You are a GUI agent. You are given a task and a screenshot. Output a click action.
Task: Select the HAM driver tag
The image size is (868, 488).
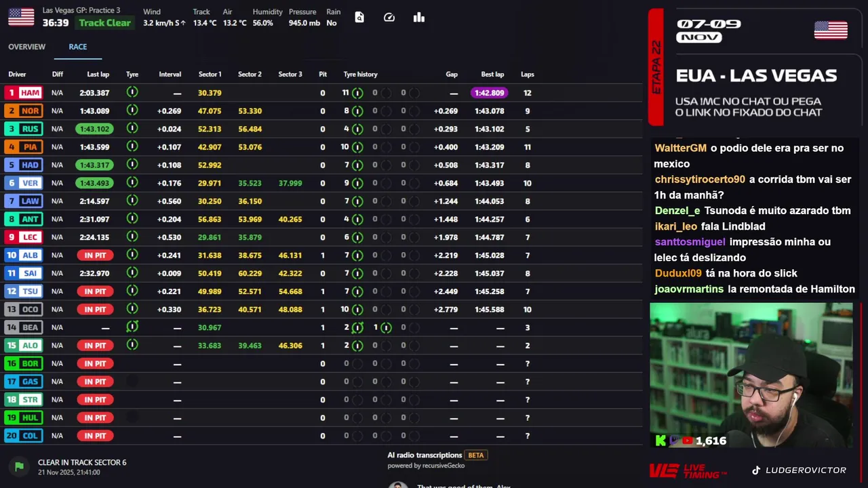click(24, 93)
